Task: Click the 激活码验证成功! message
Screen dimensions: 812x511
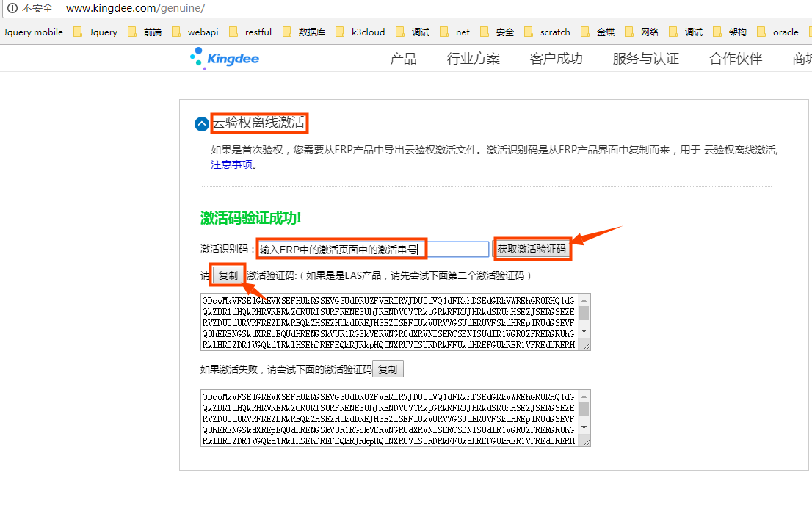Action: pyautogui.click(x=250, y=218)
